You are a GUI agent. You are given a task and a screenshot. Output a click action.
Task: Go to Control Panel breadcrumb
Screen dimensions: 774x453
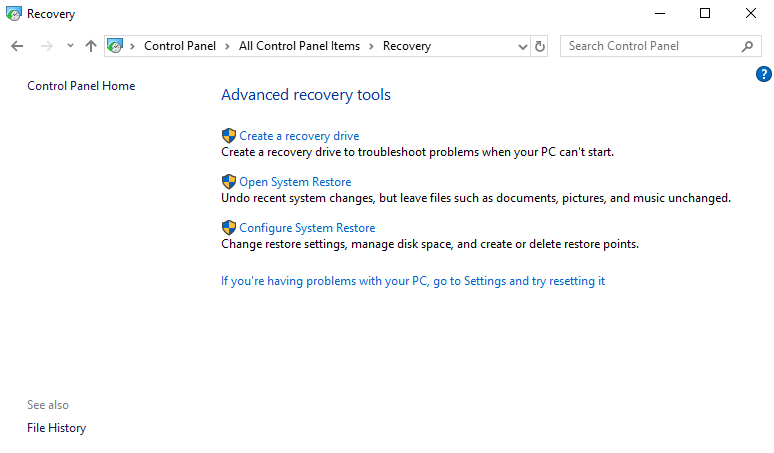pos(180,46)
